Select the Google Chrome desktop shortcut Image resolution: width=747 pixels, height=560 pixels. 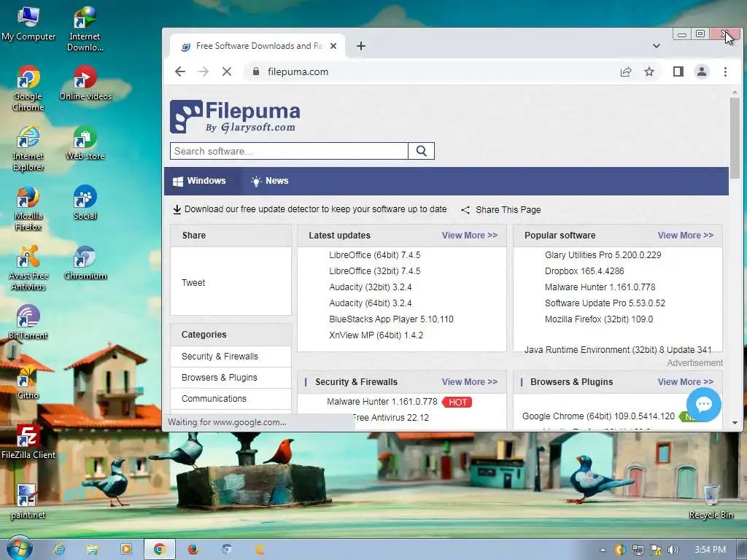tap(28, 88)
